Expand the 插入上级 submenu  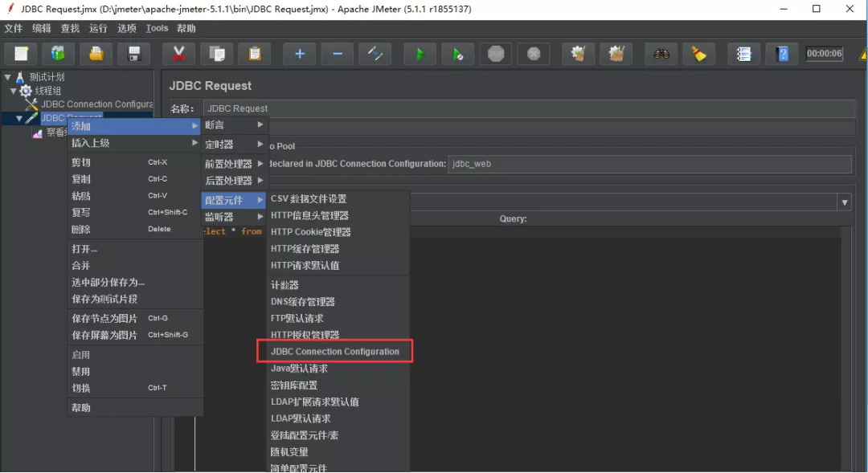(134, 143)
